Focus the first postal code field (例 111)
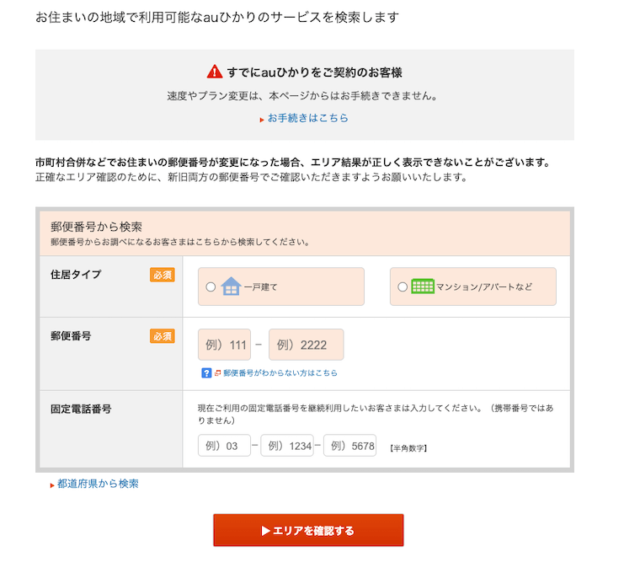640x562 pixels. click(x=225, y=345)
